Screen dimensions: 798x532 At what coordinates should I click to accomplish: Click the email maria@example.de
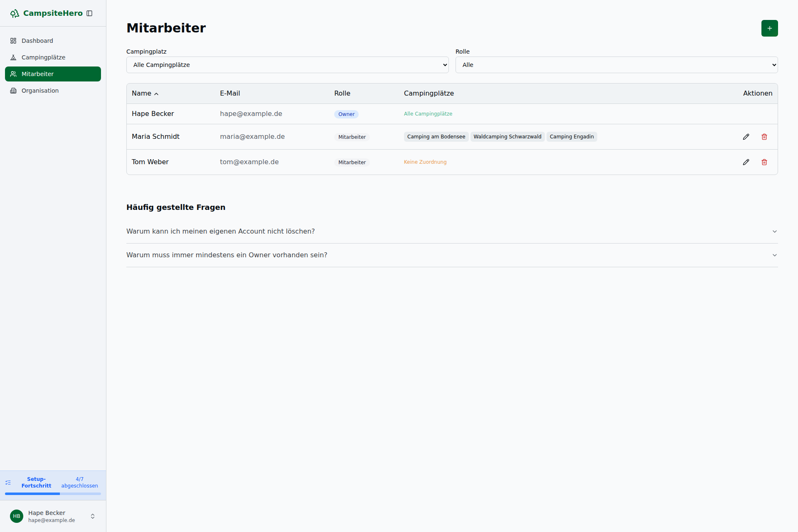252,137
